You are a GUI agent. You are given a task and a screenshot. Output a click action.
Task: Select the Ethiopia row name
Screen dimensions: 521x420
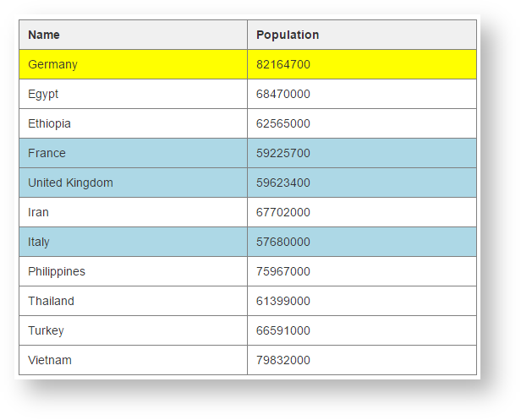pyautogui.click(x=49, y=123)
